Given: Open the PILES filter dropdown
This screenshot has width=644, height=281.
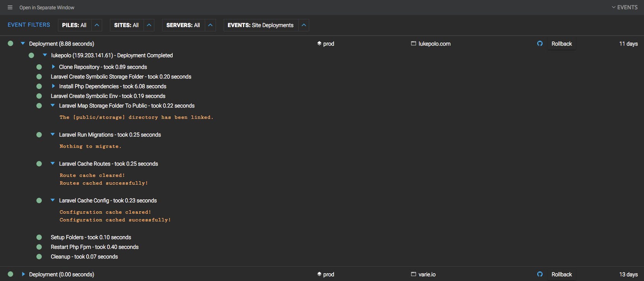Looking at the screenshot, I should 97,25.
